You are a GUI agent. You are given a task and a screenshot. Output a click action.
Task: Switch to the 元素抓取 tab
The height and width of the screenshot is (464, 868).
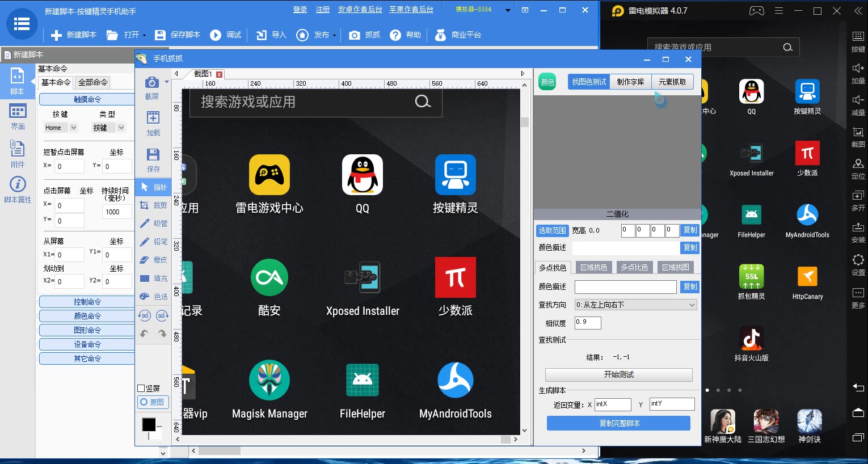point(672,82)
